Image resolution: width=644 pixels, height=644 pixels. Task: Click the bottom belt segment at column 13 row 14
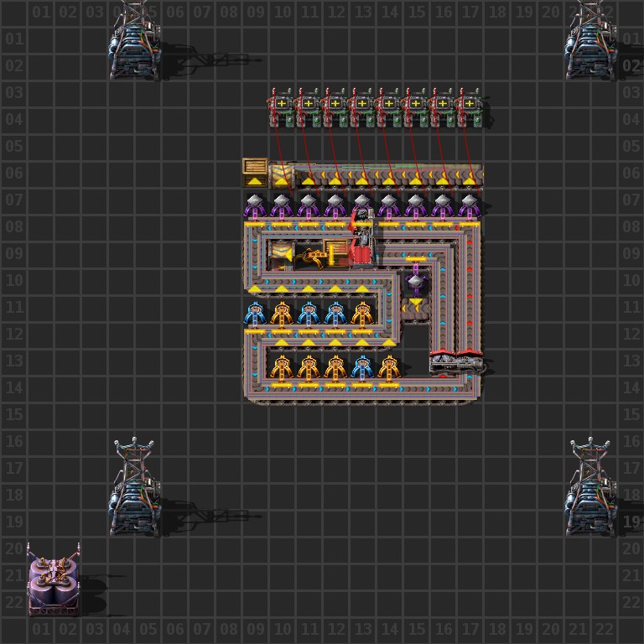pos(362,389)
